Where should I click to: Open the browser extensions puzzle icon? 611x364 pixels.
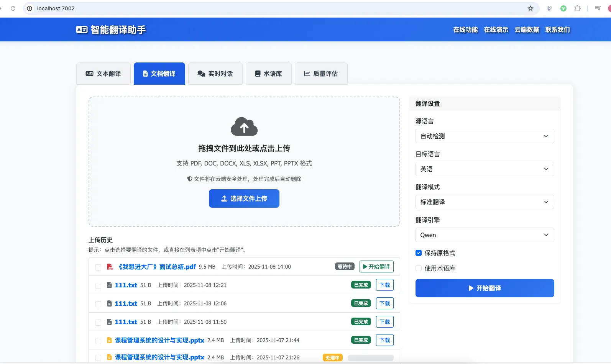click(x=577, y=8)
